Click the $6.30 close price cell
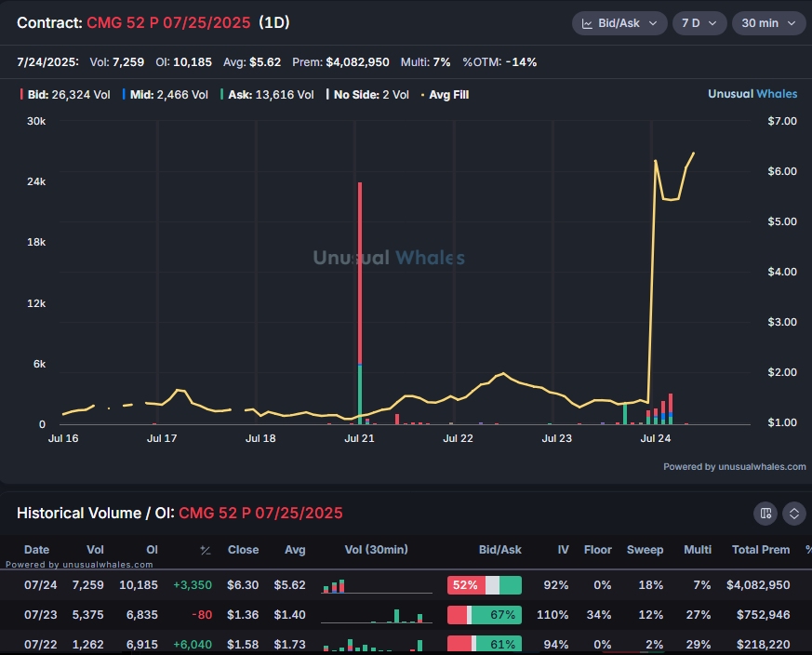The image size is (812, 655). point(243,585)
